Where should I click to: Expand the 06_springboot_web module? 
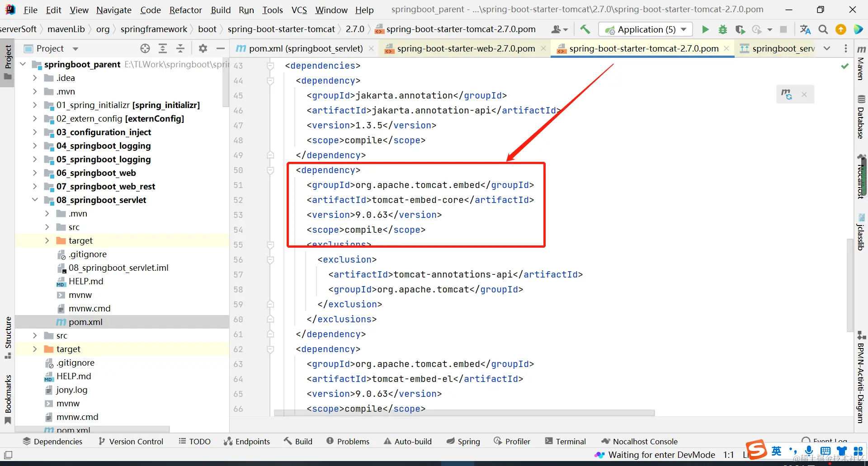point(35,173)
